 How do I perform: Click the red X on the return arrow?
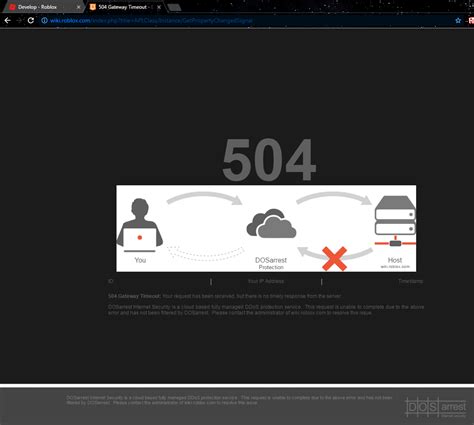pyautogui.click(x=335, y=259)
